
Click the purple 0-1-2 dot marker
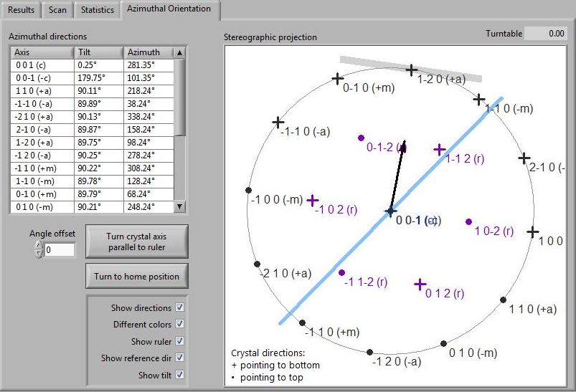pos(361,138)
